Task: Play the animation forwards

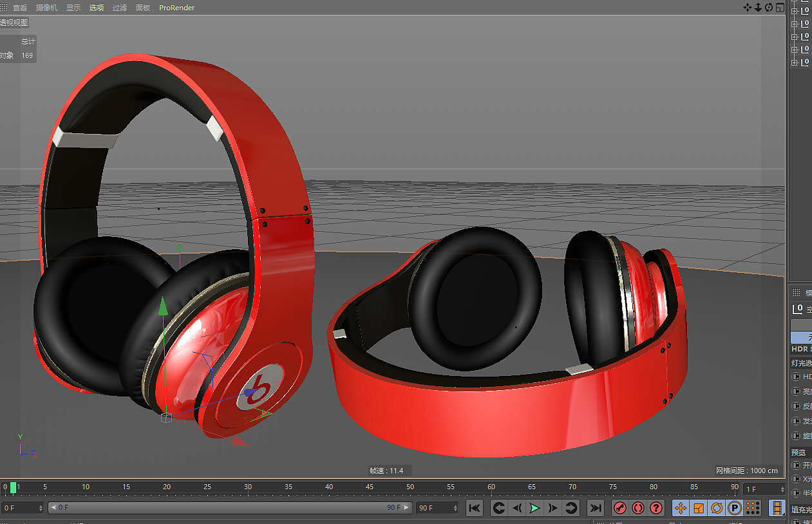Action: coord(534,508)
